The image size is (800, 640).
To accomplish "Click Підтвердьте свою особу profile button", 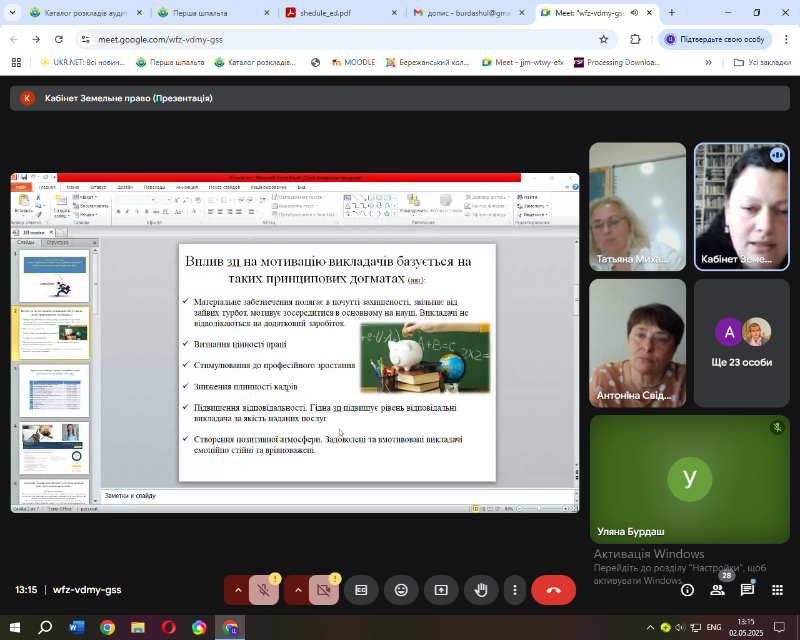I will click(714, 39).
